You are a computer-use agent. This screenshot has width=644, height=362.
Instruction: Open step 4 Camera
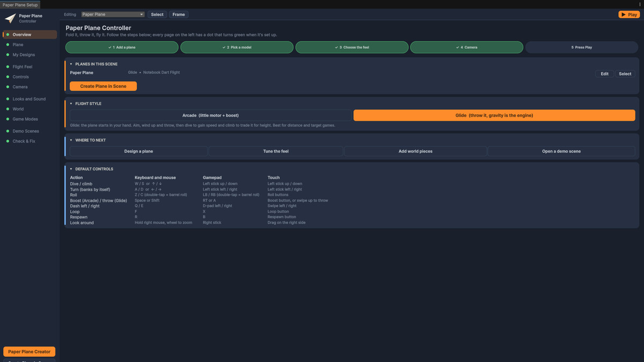pos(467,47)
